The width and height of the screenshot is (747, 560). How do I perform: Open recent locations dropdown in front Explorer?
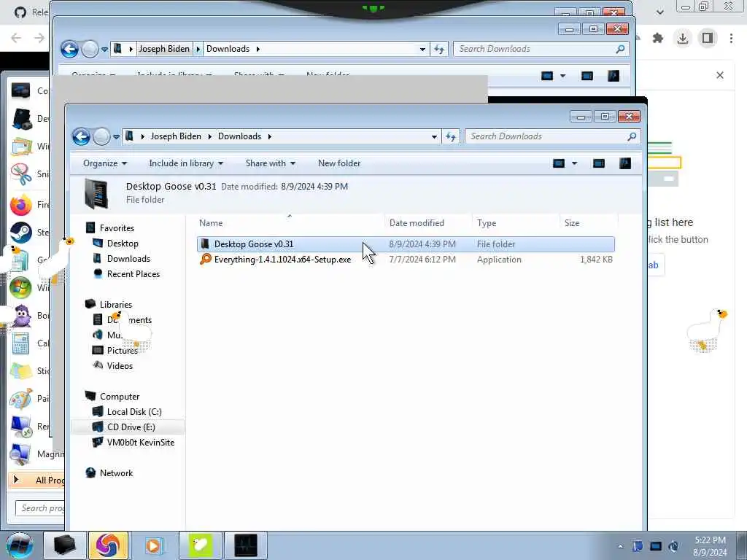click(116, 137)
